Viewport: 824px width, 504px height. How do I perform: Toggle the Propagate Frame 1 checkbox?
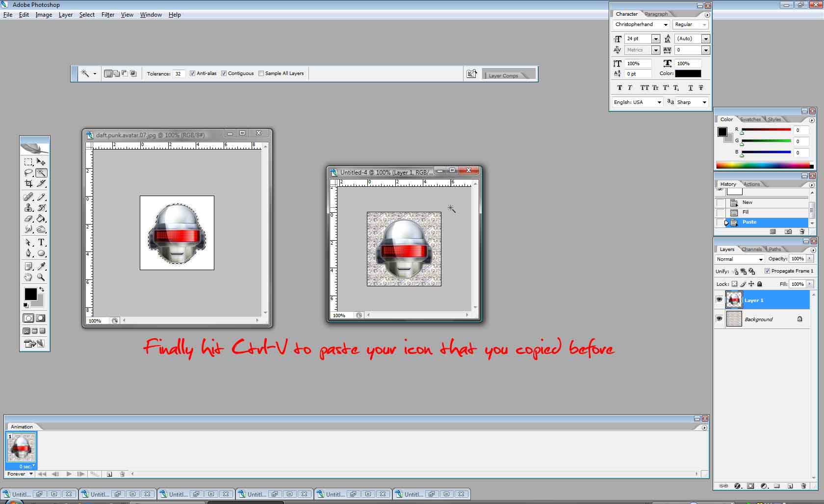coord(767,271)
